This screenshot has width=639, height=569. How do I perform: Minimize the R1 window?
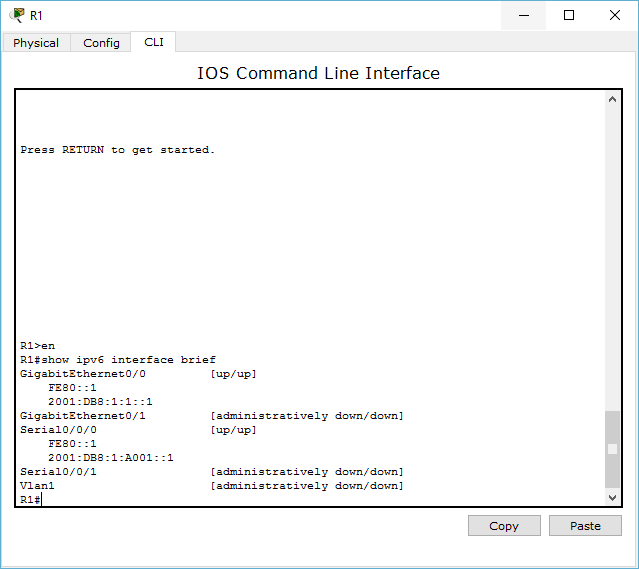click(524, 15)
